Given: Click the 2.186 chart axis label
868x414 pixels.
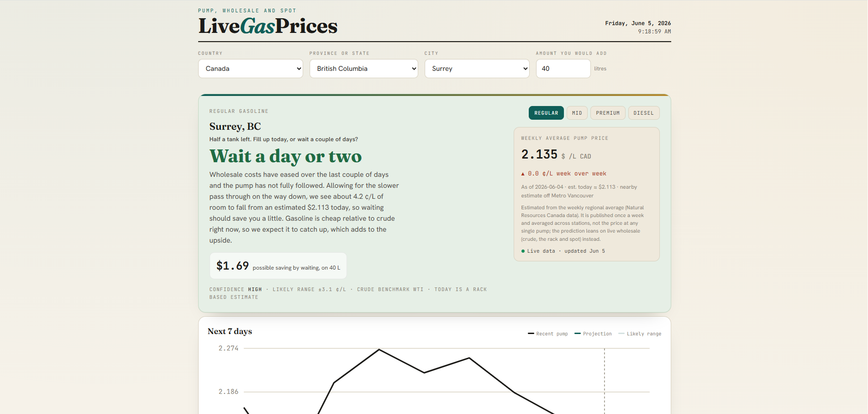Looking at the screenshot, I should click(x=228, y=392).
